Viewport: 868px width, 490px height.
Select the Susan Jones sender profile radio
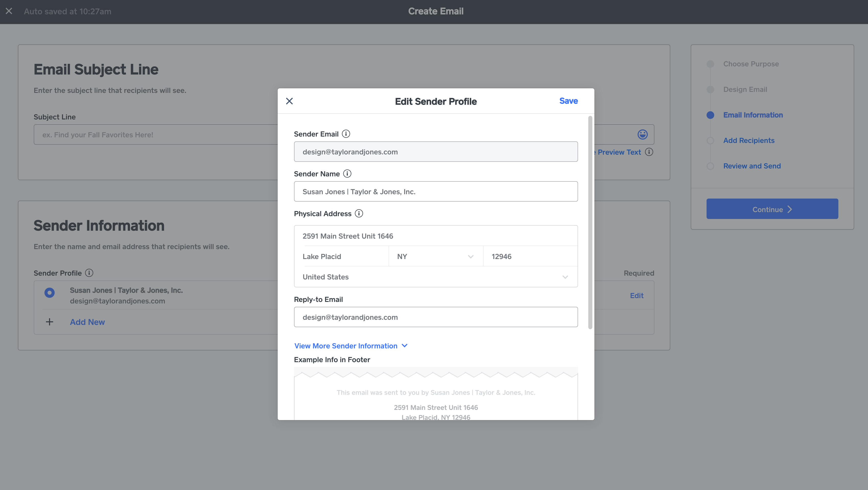[x=50, y=293]
